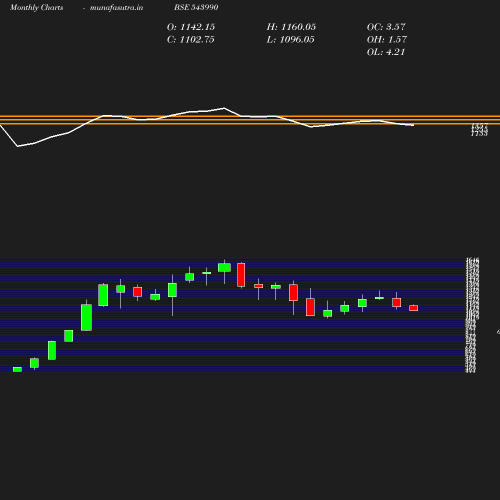Select the low value 'L: 1096.05'
This screenshot has width=500, height=500.
click(290, 40)
